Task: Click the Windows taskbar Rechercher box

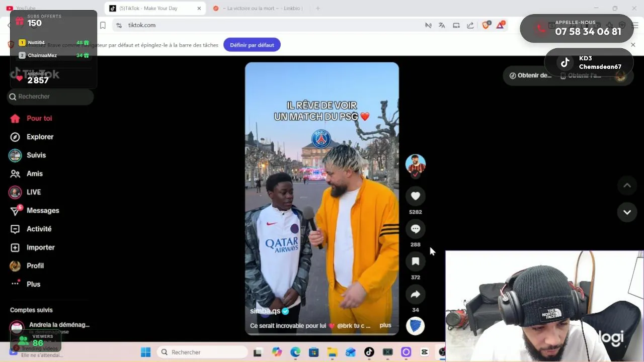Action: (x=202, y=352)
